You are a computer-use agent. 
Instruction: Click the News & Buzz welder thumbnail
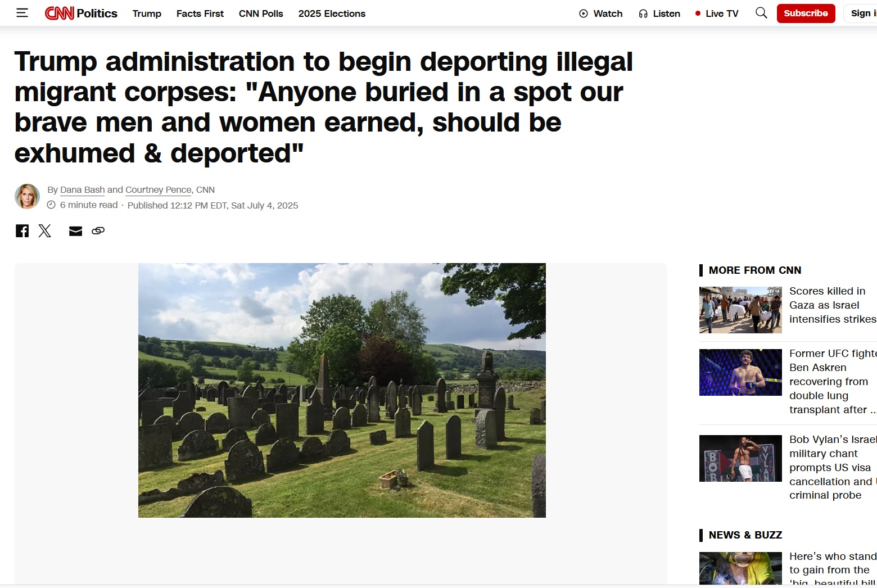(740, 569)
